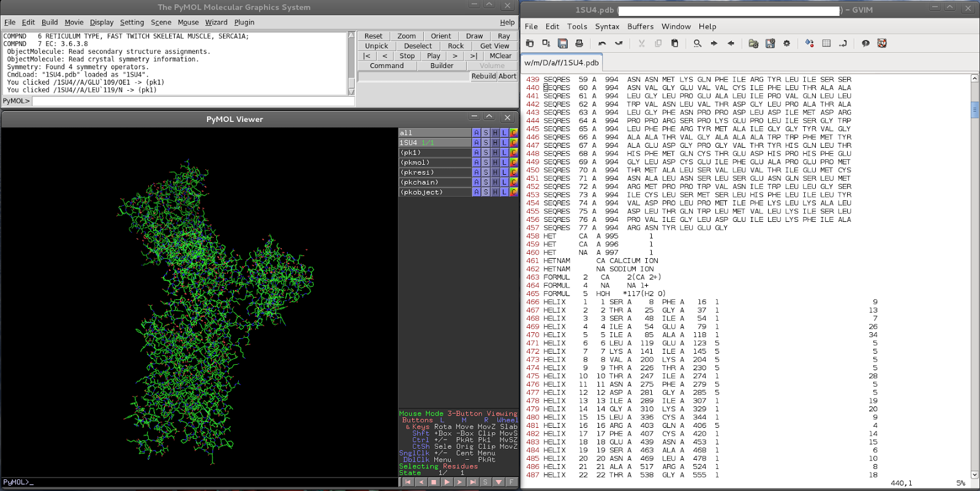Screen dimensions: 980x491
Task: Toggle the (pkmol) selection in the object list
Action: click(x=435, y=162)
